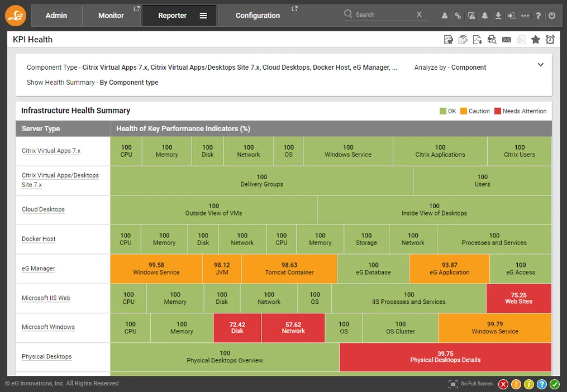Open the Microsoft IIS Web link
Viewport: 567px width, 392px height.
coord(46,298)
